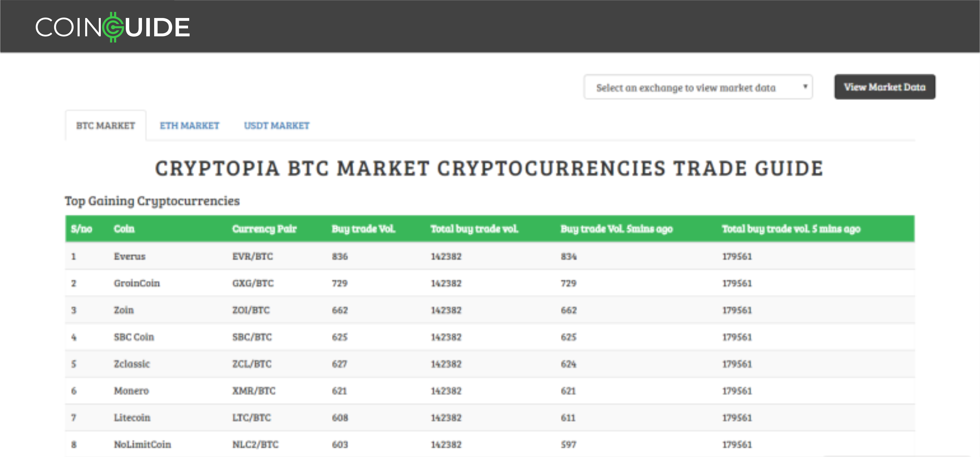Image resolution: width=980 pixels, height=457 pixels.
Task: Open the USDT MARKET tab
Action: pos(276,125)
